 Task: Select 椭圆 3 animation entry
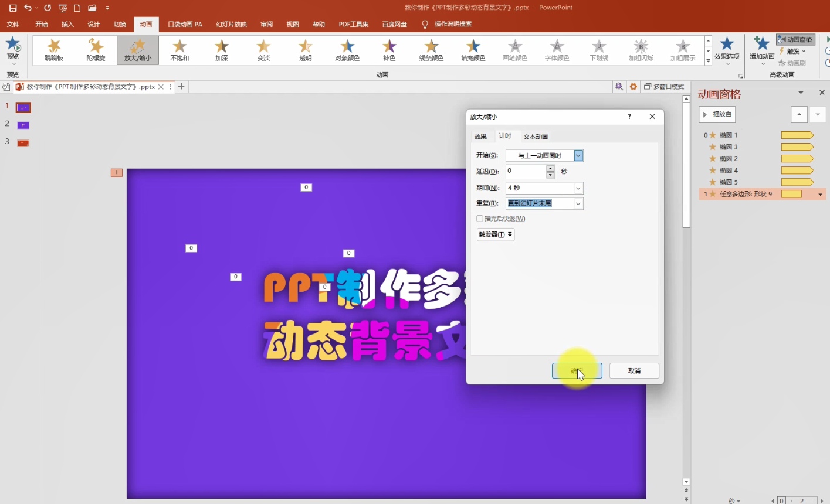(x=762, y=147)
